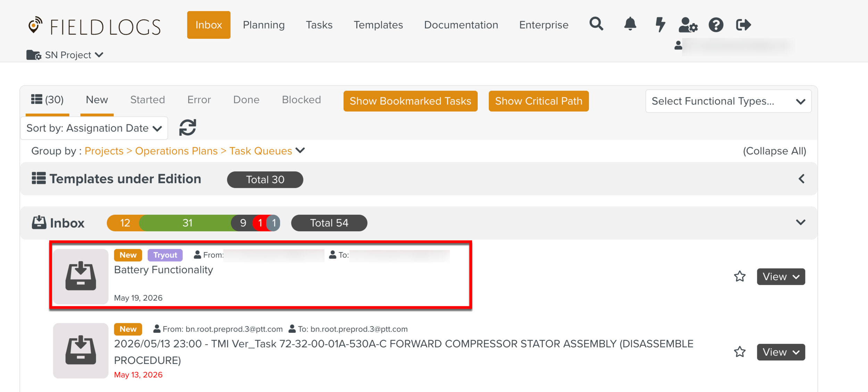Open the Select Functional Types dropdown

click(x=728, y=101)
